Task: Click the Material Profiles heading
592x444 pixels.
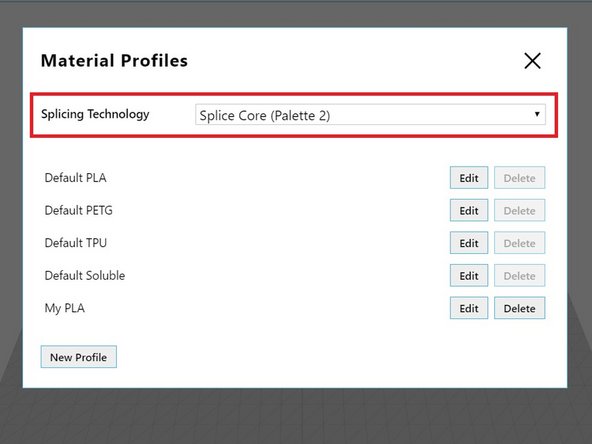Action: (x=114, y=60)
